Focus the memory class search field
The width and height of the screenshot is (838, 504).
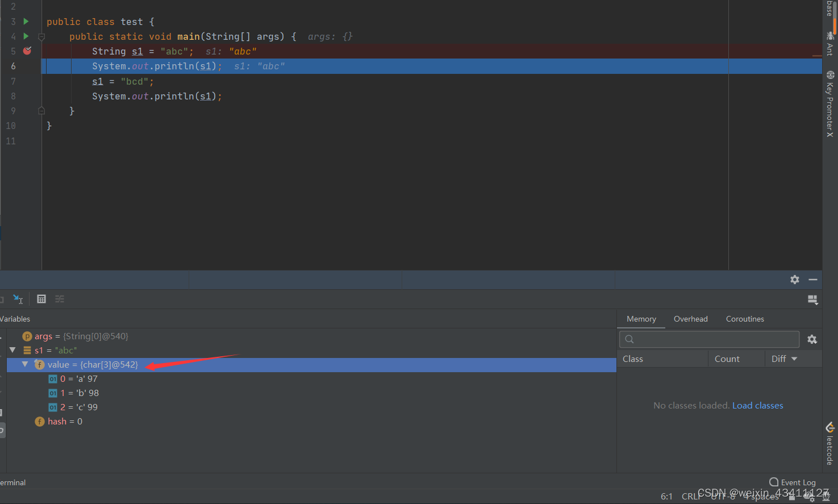pyautogui.click(x=709, y=339)
